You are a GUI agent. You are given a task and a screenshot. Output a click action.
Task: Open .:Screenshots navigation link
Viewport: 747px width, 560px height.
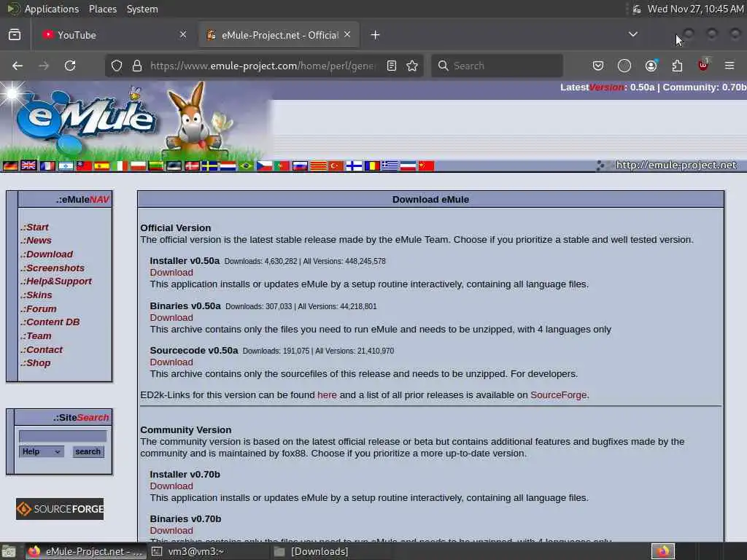click(53, 268)
